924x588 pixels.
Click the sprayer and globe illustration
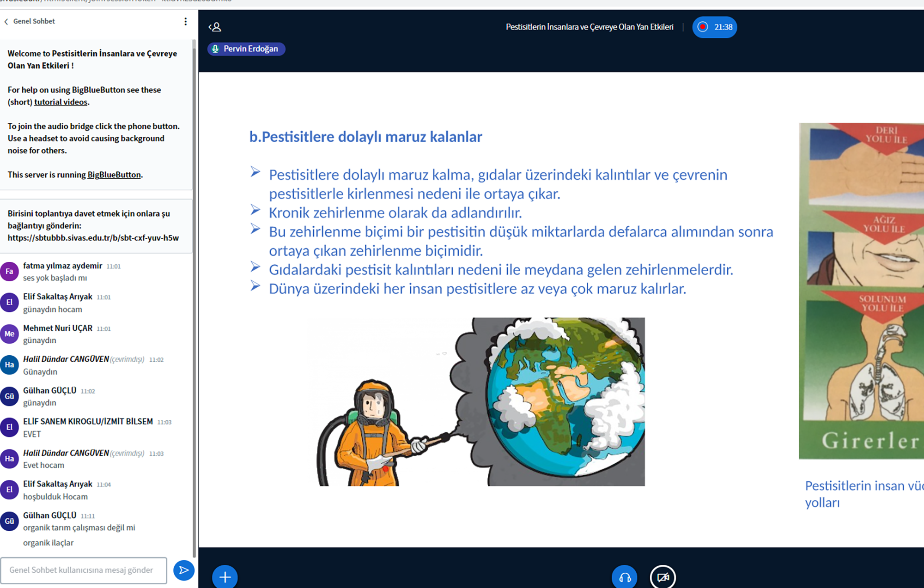coord(480,401)
